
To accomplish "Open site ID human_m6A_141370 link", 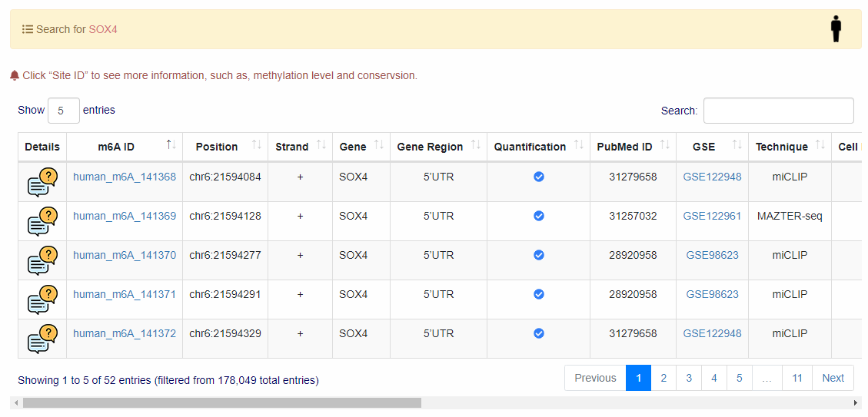I will tap(125, 255).
